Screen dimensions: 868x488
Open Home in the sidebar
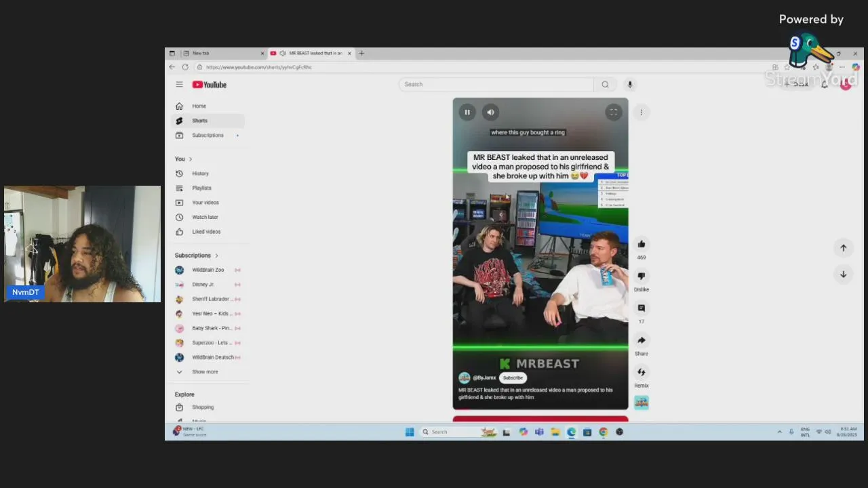tap(208, 106)
